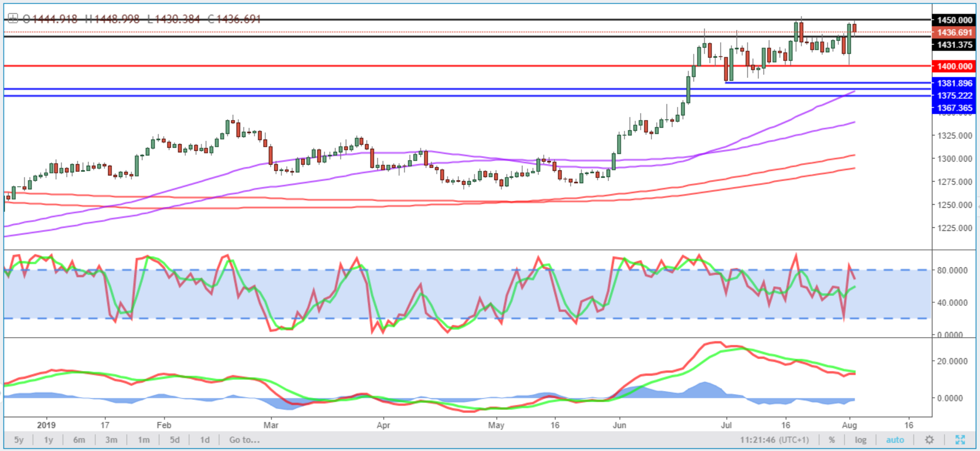This screenshot has height=451, width=980.
Task: Click the 2019 label on time axis
Action: [46, 425]
